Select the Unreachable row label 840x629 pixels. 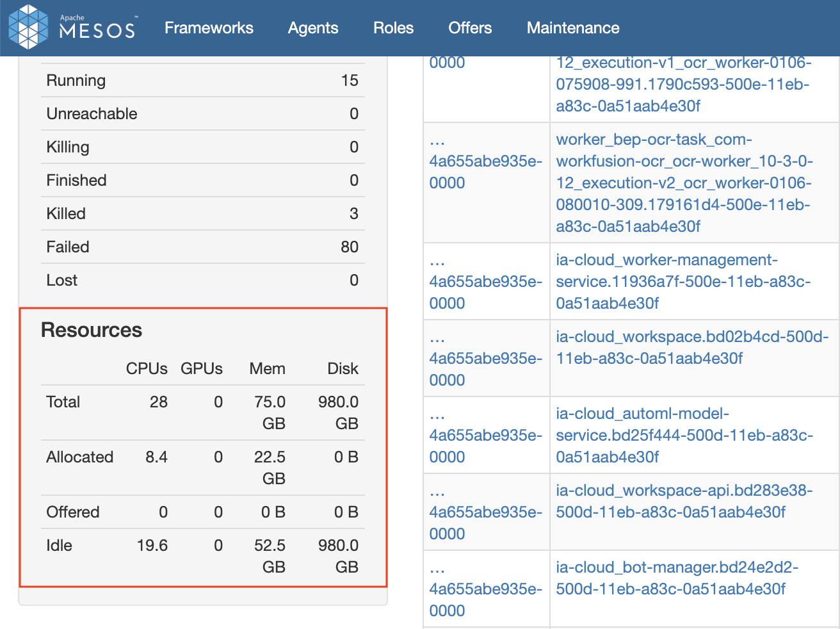92,113
